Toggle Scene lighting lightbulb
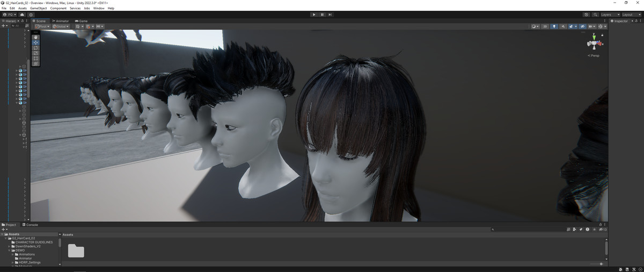The image size is (644, 272). click(554, 26)
